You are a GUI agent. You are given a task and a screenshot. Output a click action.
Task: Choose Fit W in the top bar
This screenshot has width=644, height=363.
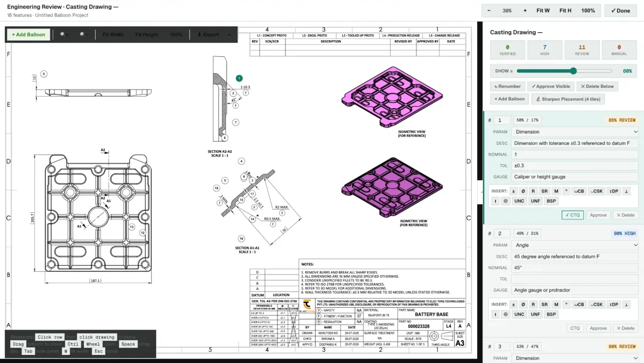pos(543,11)
